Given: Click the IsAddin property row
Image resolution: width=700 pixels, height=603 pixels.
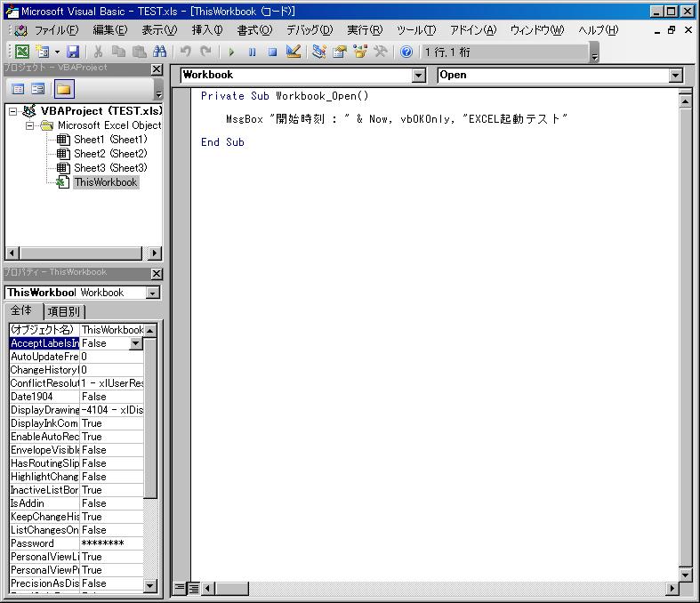Looking at the screenshot, I should (x=76, y=503).
